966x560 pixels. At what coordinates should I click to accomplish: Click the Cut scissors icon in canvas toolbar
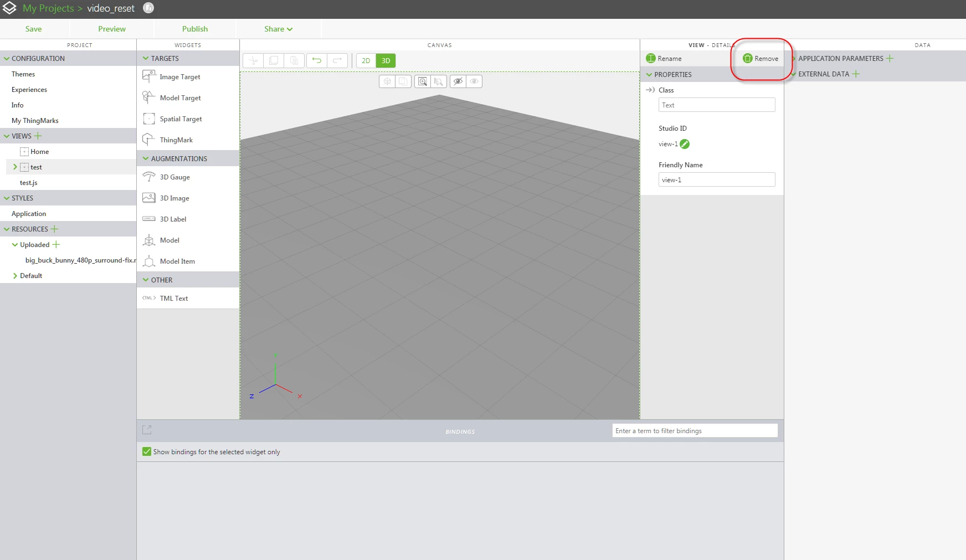(253, 60)
